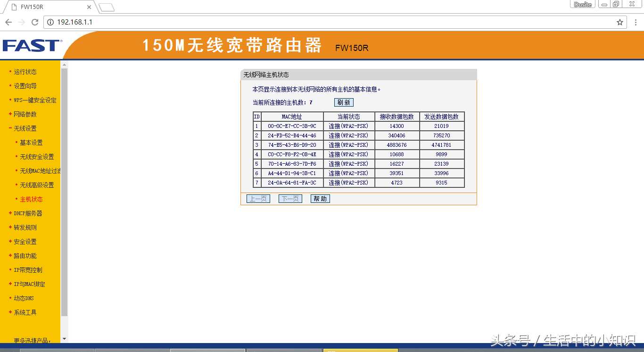Reload the page with the refresh icon
This screenshot has height=352, width=644.
(35, 22)
